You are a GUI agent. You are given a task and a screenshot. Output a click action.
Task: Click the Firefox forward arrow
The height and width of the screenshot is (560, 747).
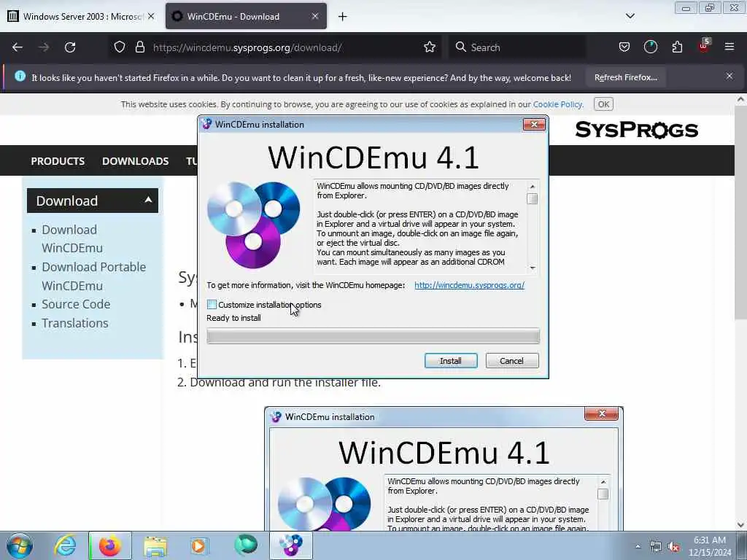click(44, 47)
